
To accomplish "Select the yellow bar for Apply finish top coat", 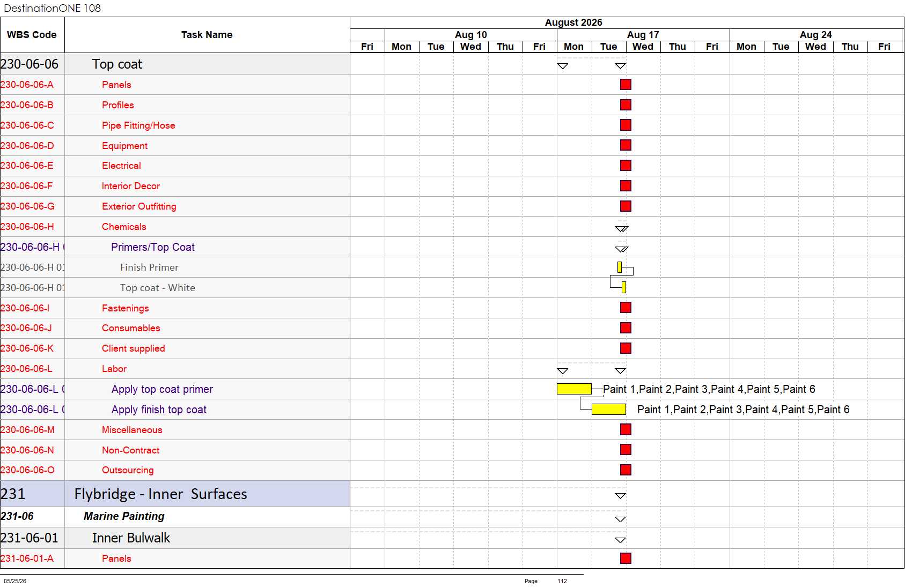I will coord(608,410).
